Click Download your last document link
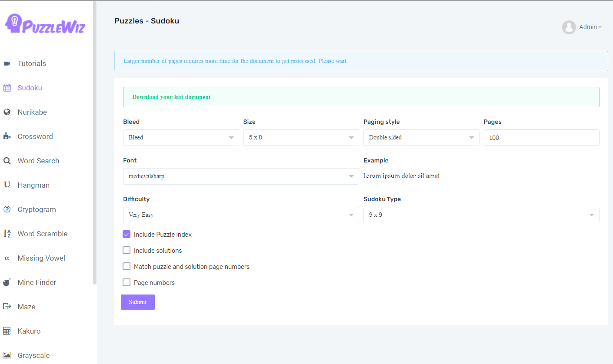Image resolution: width=613 pixels, height=364 pixels. pos(171,97)
